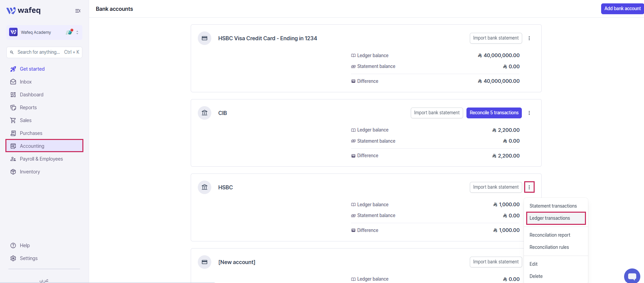Click the HSBC bank building icon

pos(205,187)
